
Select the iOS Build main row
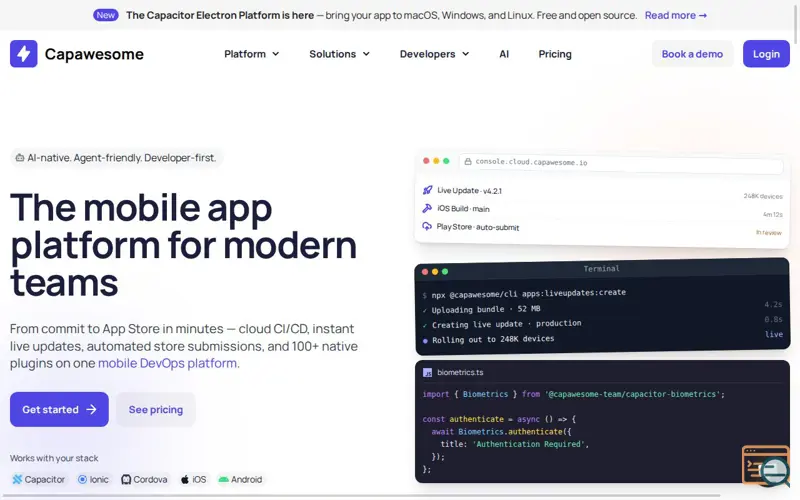pyautogui.click(x=602, y=211)
